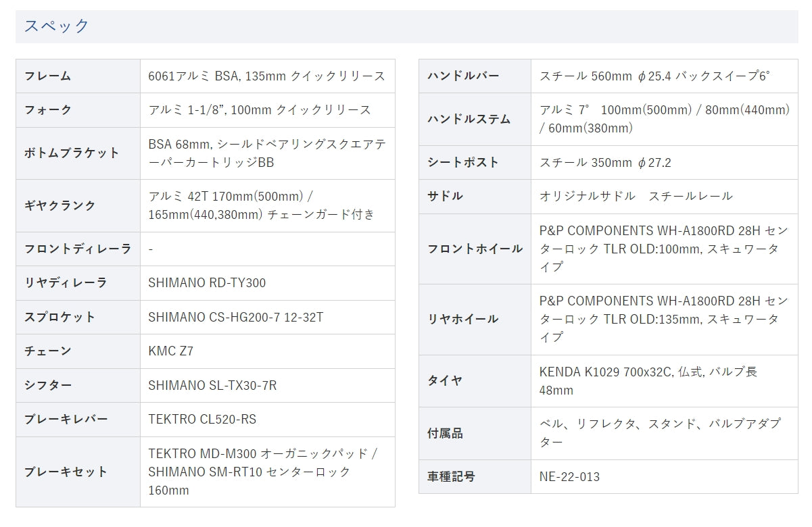The image size is (812, 527).
Task: Click the スチール 350mm seatpost value
Action: (605, 162)
